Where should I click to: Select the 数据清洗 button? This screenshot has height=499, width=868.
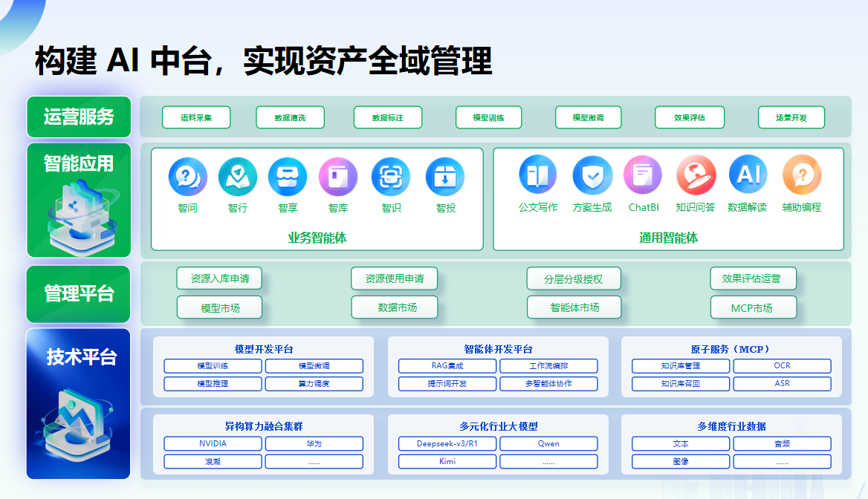tap(290, 117)
